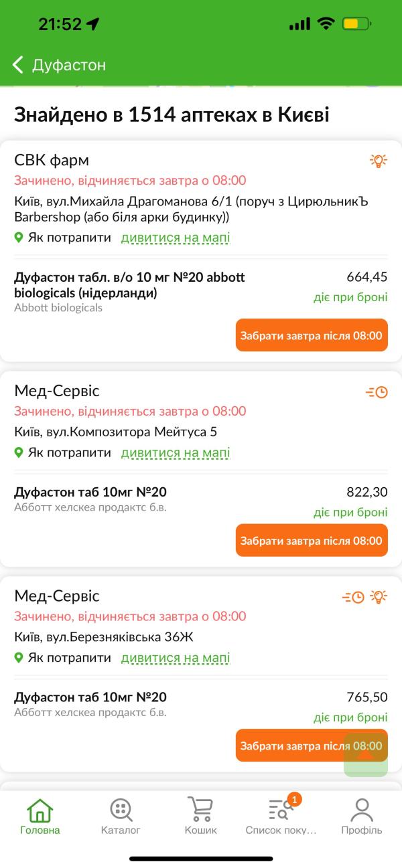Open the Профіль tab
This screenshot has width=402, height=868.
(362, 816)
